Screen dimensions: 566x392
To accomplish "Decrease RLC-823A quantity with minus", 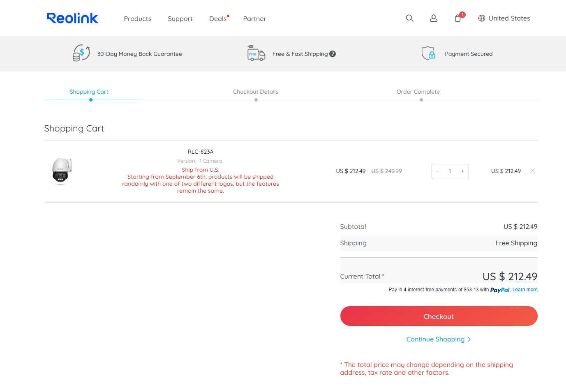I will (x=437, y=171).
